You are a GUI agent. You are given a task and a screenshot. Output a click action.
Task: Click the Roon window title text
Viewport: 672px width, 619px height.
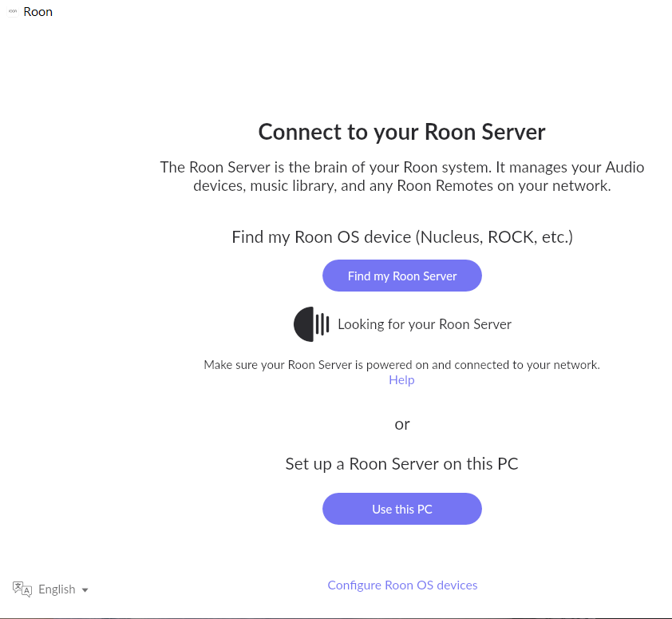pyautogui.click(x=38, y=12)
